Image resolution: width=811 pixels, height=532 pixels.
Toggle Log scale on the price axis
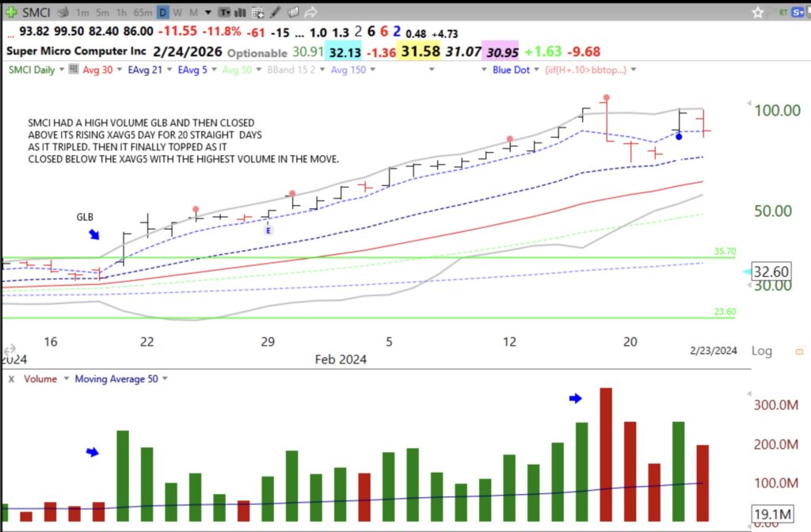tap(761, 351)
